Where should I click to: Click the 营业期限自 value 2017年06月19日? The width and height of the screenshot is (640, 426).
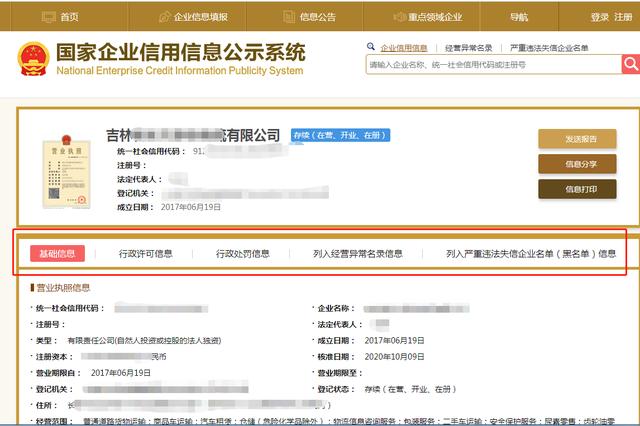tap(121, 373)
